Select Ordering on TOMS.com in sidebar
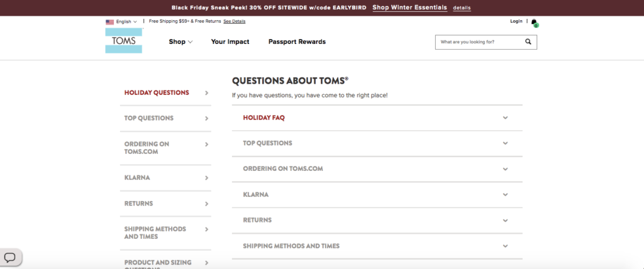The image size is (644, 269). click(x=147, y=148)
